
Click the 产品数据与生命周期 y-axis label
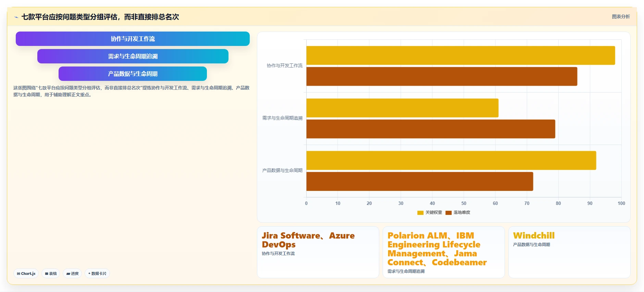pos(282,170)
